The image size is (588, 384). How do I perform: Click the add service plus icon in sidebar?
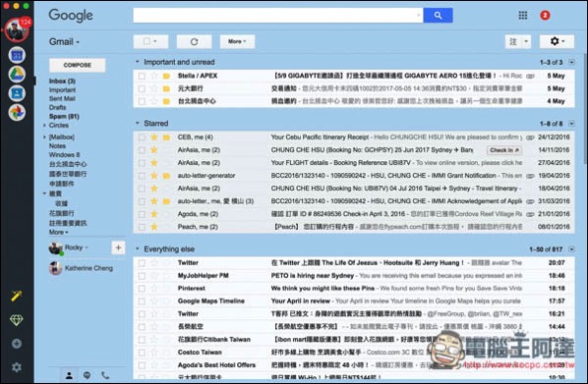point(17,344)
